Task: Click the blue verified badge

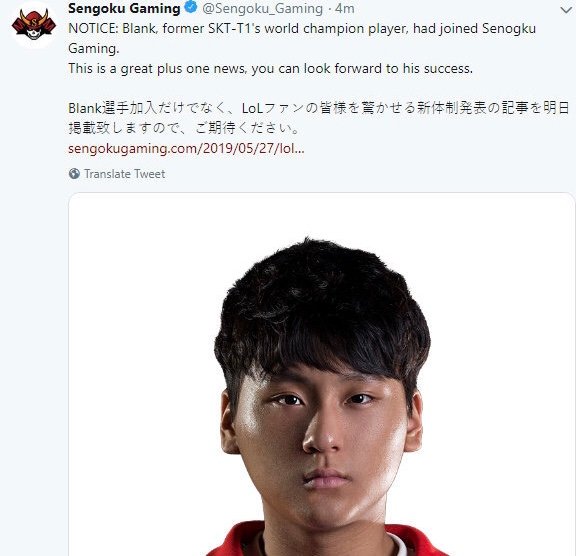Action: coord(191,7)
